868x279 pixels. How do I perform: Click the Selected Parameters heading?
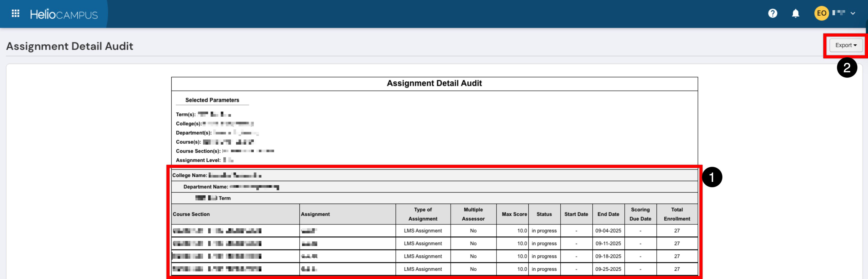[212, 100]
